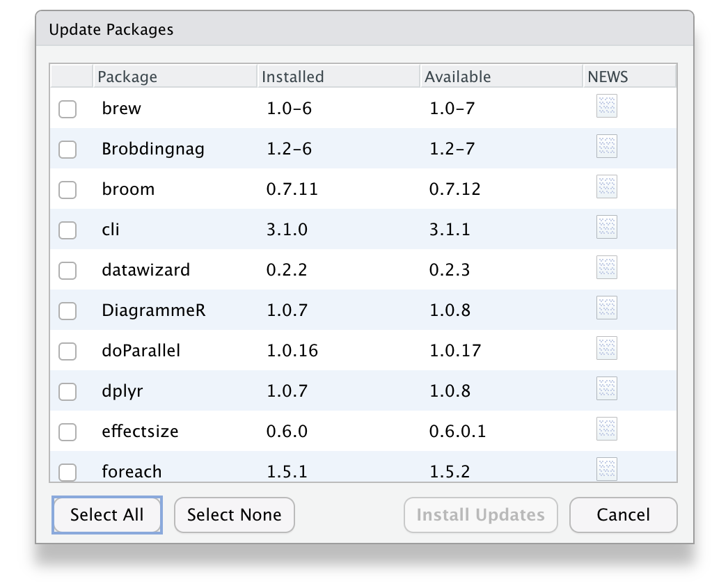728x586 pixels.
Task: Click available version 0.2.3 of datawizard
Action: (450, 270)
